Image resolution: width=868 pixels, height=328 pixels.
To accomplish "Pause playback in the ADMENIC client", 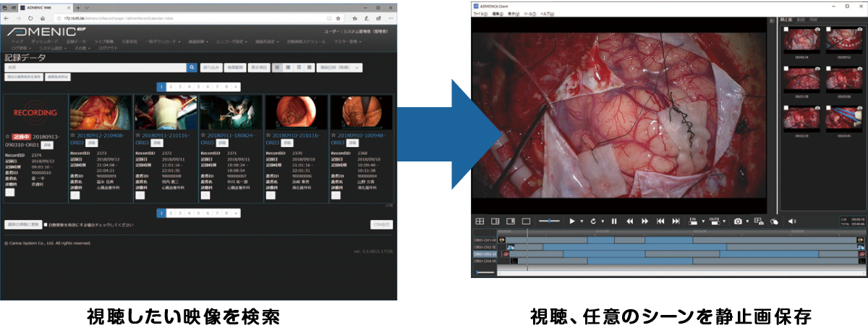I will [614, 221].
